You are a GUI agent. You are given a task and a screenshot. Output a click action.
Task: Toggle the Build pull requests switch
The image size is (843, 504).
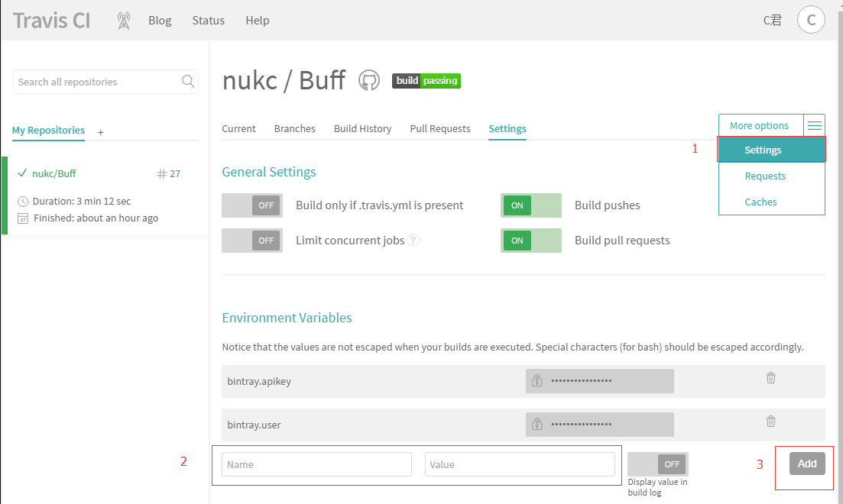pos(530,241)
